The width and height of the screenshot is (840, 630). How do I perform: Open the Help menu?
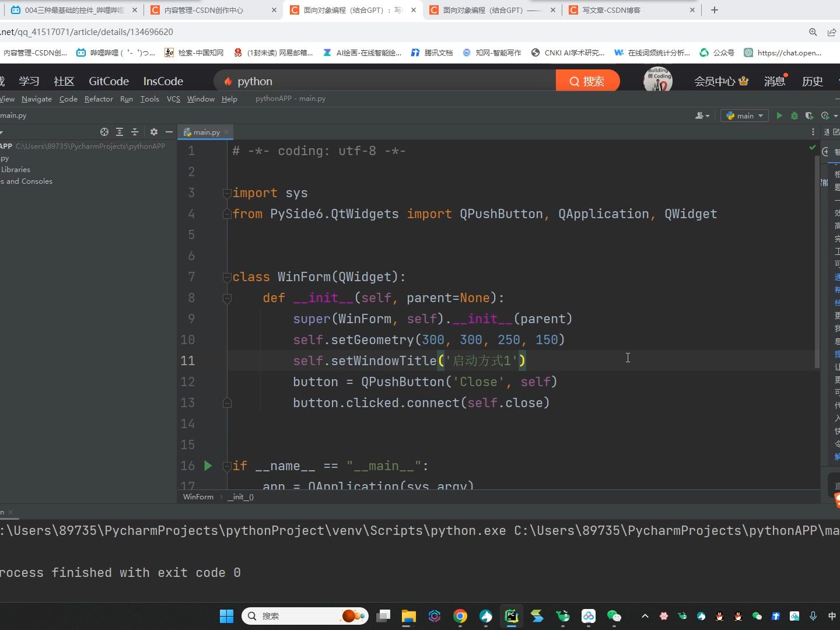click(x=229, y=99)
